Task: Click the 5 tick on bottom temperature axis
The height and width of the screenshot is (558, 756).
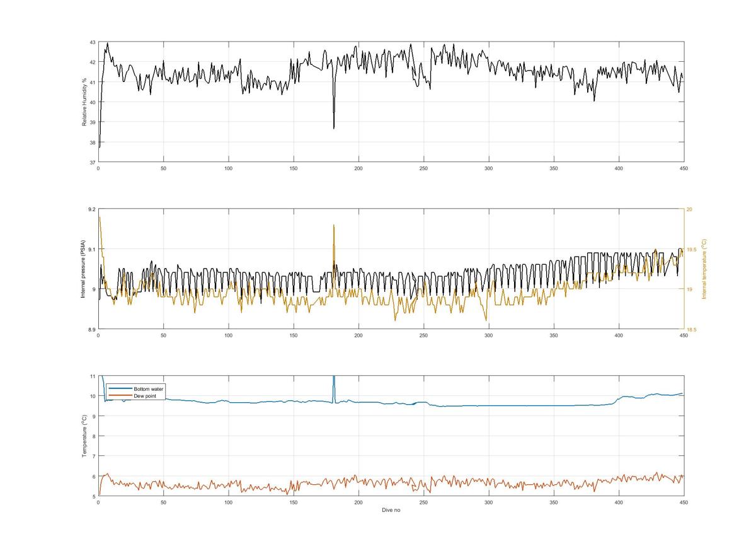Action: coord(93,496)
